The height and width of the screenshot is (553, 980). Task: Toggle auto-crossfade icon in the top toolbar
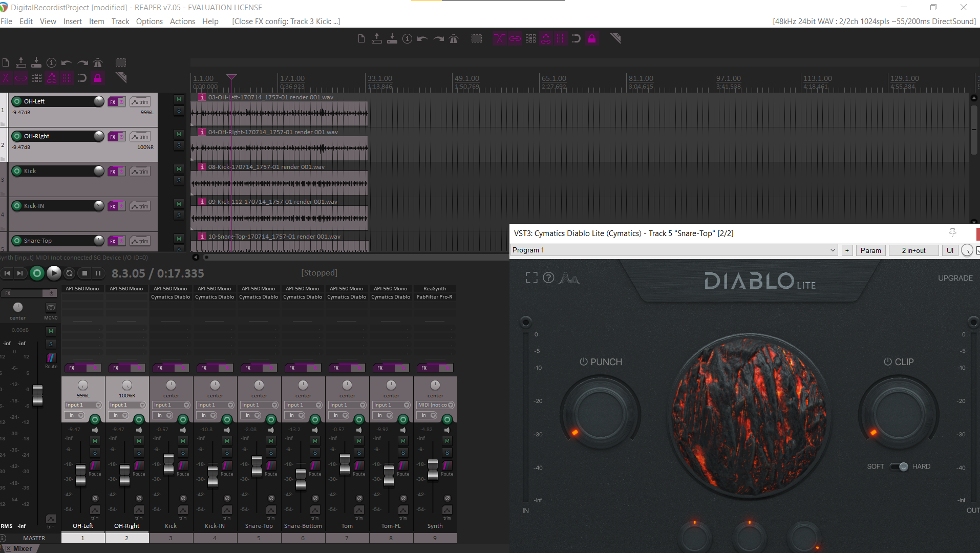pyautogui.click(x=500, y=39)
